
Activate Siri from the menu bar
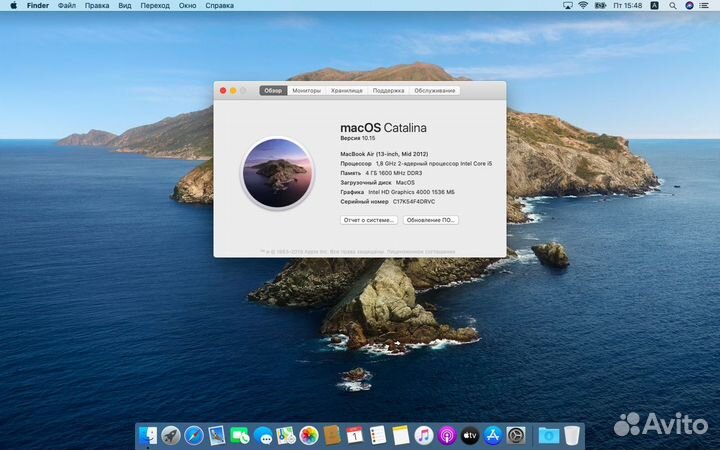689,6
